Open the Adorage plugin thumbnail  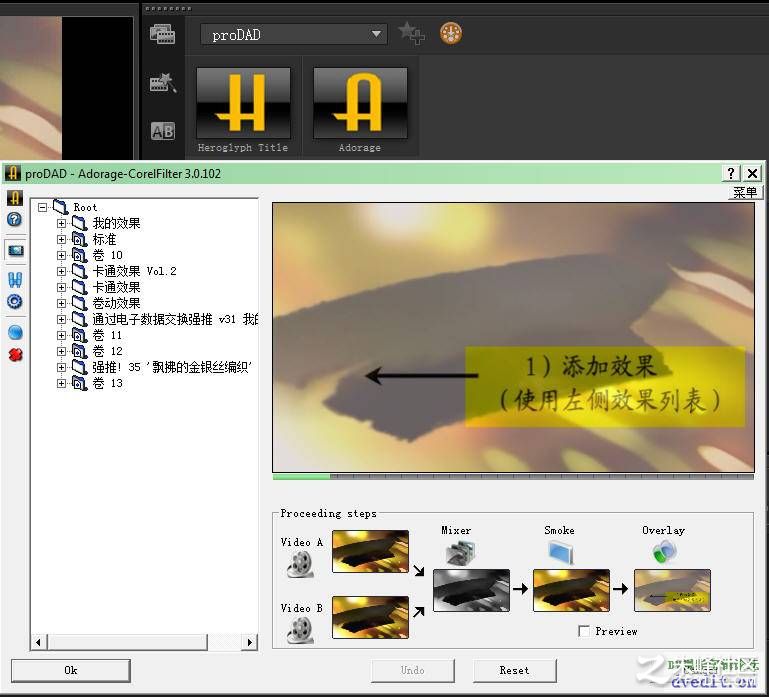click(x=360, y=103)
